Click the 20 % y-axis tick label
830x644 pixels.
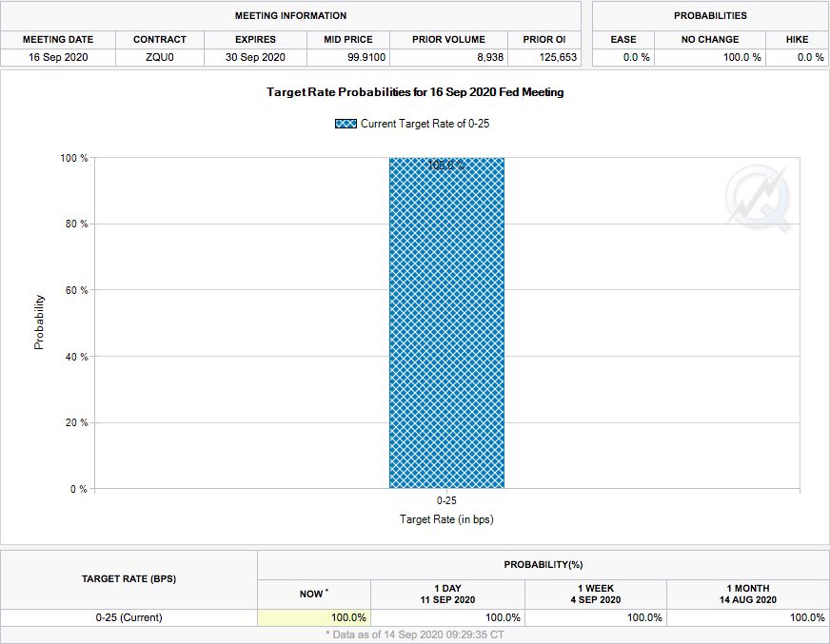(77, 422)
